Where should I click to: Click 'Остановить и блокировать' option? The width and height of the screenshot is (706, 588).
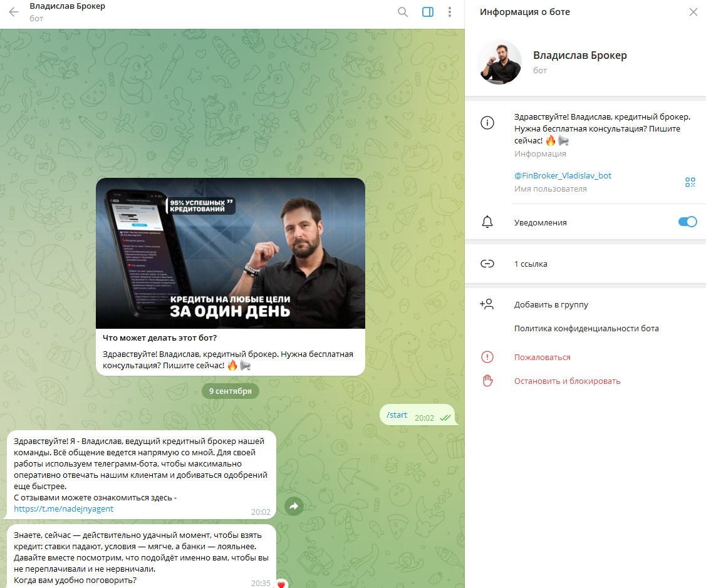pyautogui.click(x=567, y=381)
